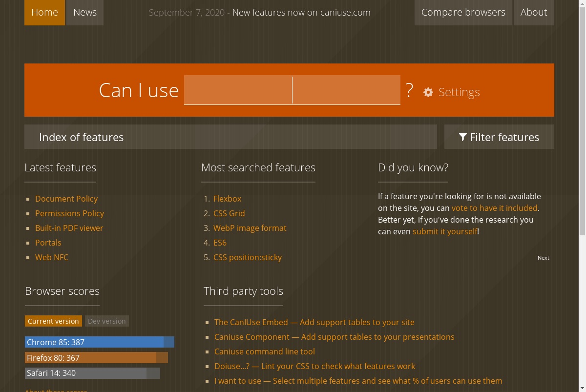Click Next in Did you know
This screenshot has width=586, height=392.
pyautogui.click(x=544, y=258)
